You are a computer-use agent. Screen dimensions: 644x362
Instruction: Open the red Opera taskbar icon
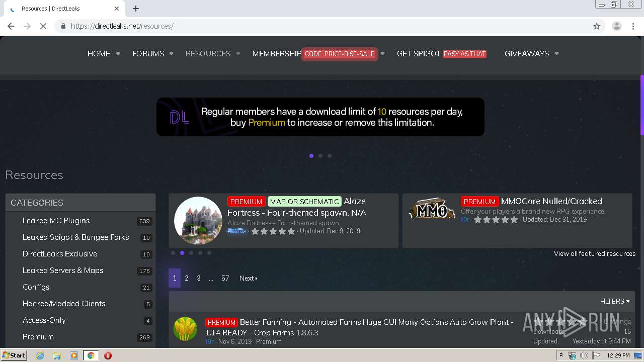point(108,355)
